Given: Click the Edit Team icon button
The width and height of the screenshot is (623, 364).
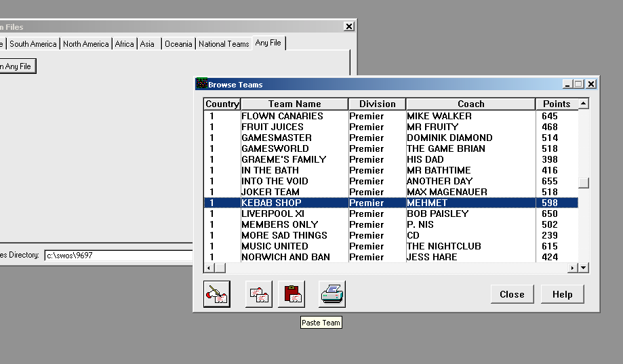Looking at the screenshot, I should click(x=217, y=294).
